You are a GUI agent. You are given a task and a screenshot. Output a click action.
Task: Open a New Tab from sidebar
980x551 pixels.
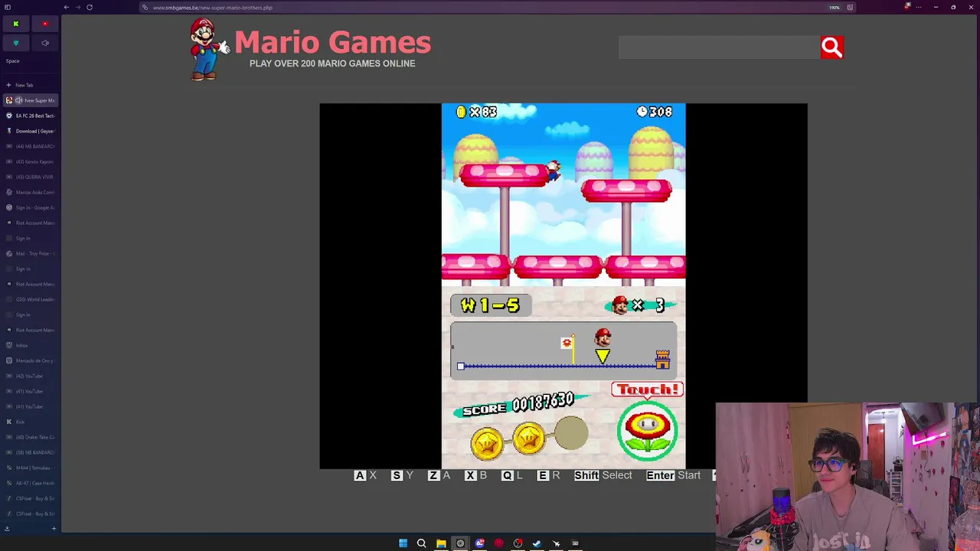[30, 85]
